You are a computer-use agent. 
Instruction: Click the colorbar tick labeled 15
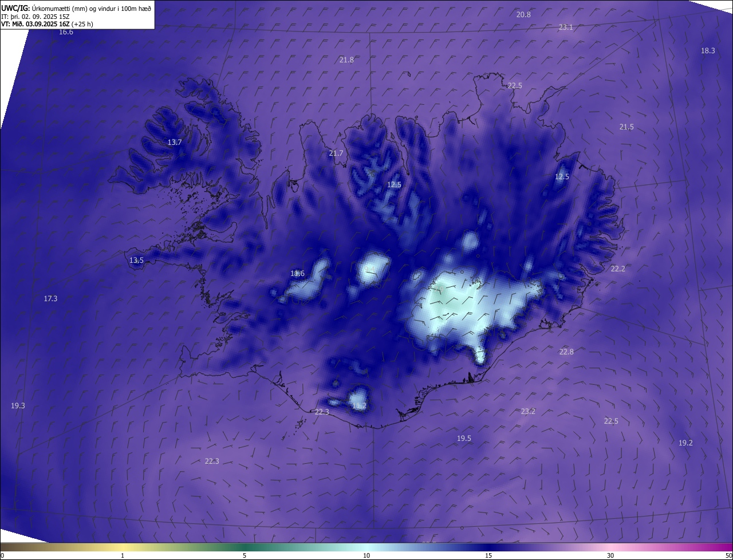pyautogui.click(x=488, y=555)
